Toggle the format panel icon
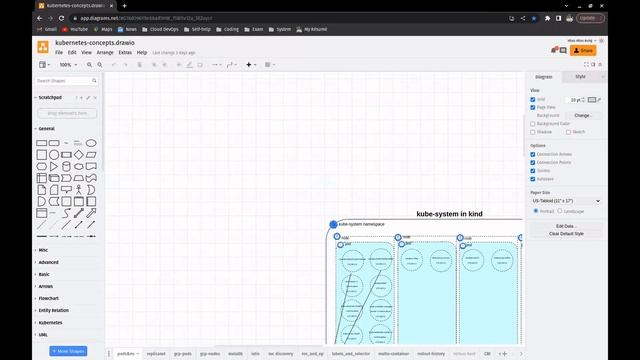Viewport: 640px width, 360px height. pyautogui.click(x=593, y=64)
